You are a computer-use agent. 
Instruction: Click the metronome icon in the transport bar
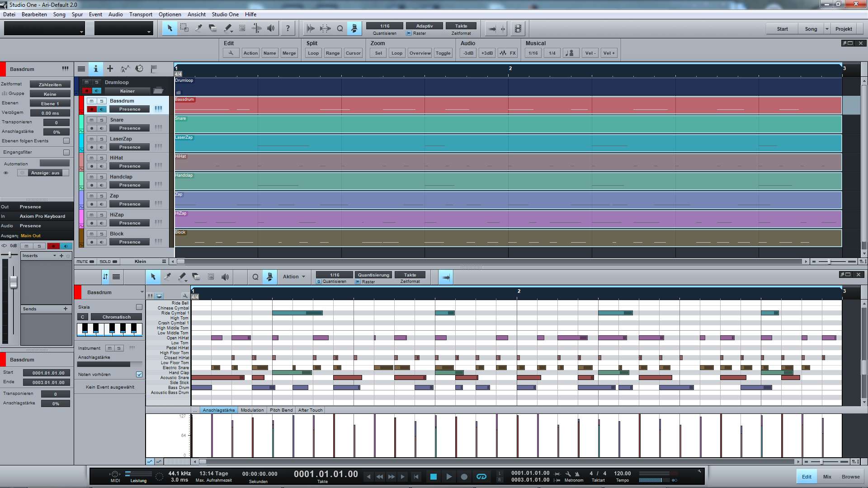click(577, 474)
